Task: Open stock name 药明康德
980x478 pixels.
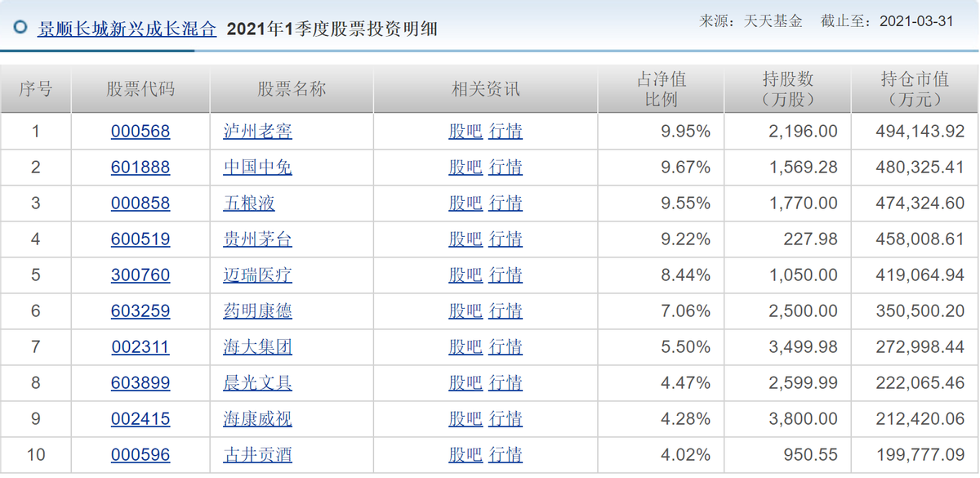Action: (x=258, y=311)
